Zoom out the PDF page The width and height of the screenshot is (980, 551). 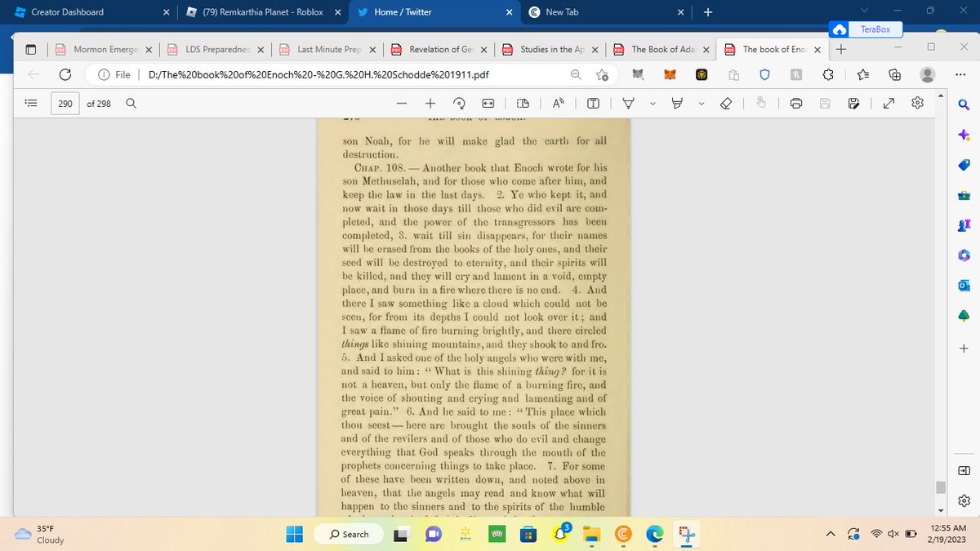402,104
